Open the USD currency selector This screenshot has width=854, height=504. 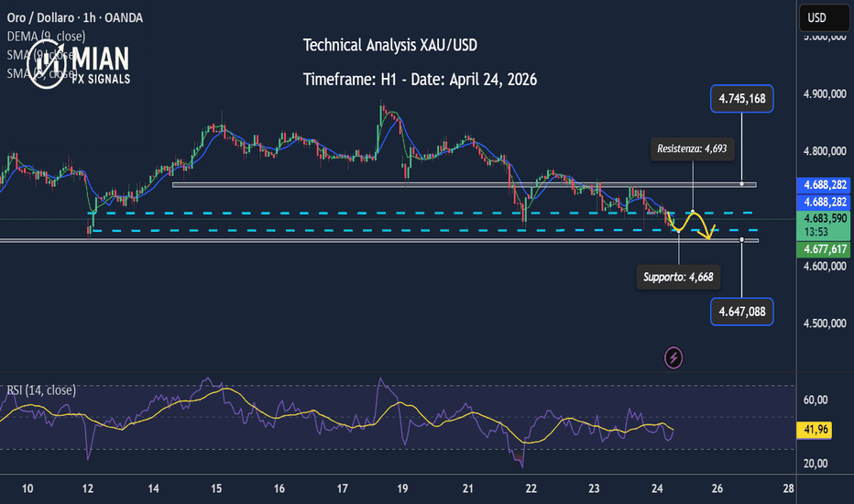(824, 17)
